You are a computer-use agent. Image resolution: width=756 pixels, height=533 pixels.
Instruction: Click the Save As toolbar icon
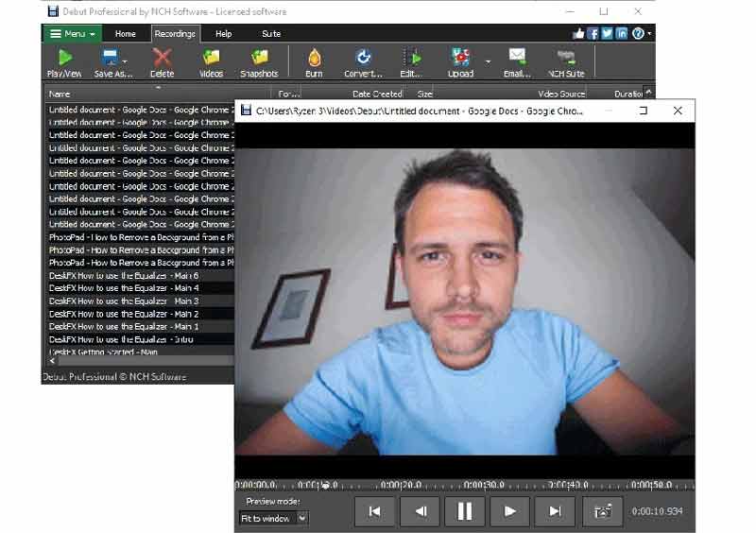coord(110,62)
